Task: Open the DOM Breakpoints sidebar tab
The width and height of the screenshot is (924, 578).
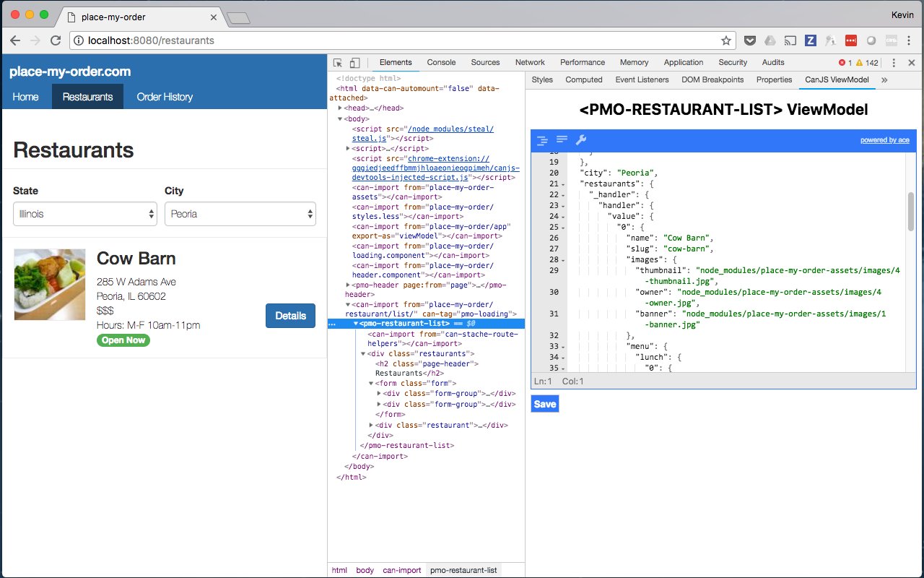Action: tap(713, 79)
